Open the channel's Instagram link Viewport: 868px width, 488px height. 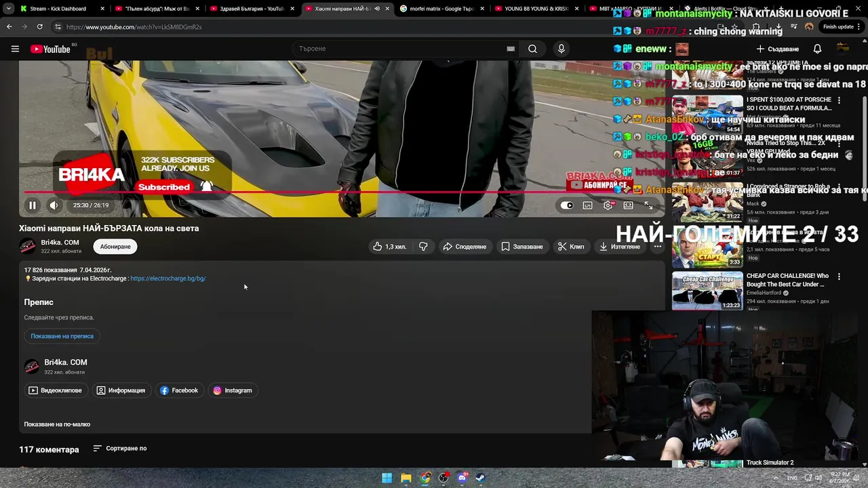(233, 390)
